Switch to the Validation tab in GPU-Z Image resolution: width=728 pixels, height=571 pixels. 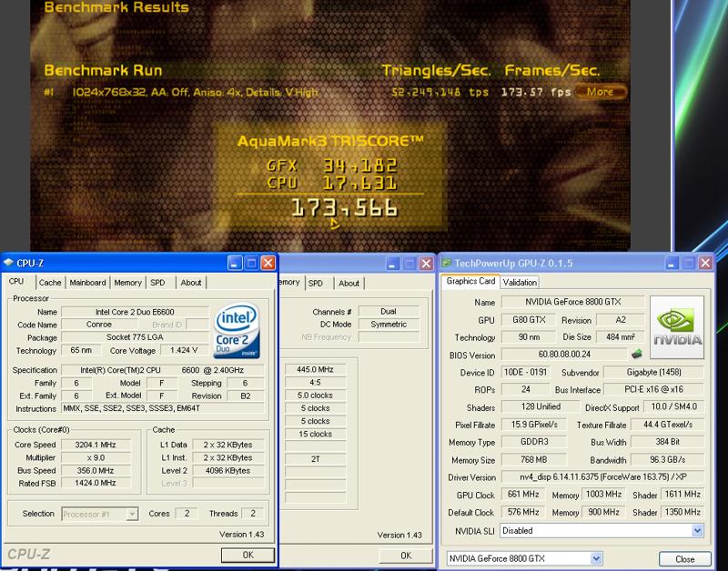point(520,282)
